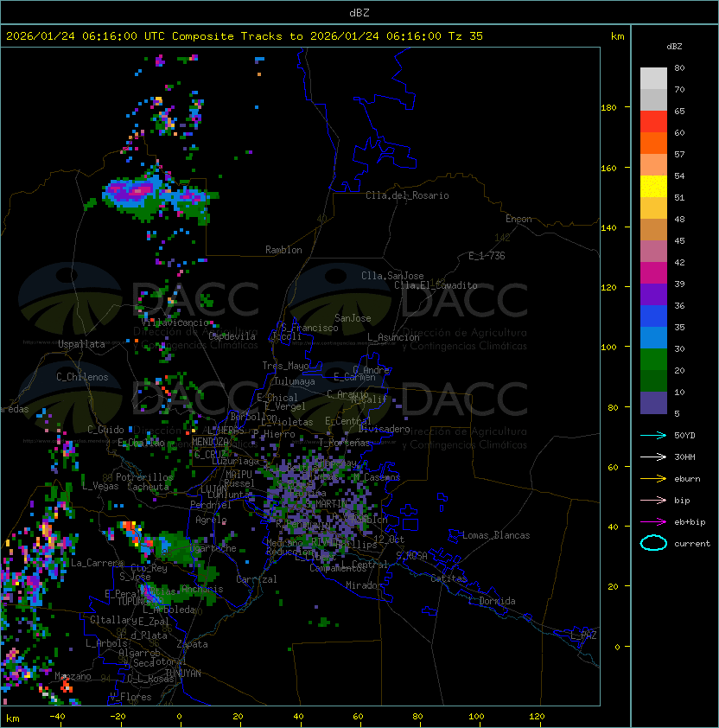The height and width of the screenshot is (728, 719).
Task: Click the Composite Tracks timestamp header text
Action: (x=245, y=36)
